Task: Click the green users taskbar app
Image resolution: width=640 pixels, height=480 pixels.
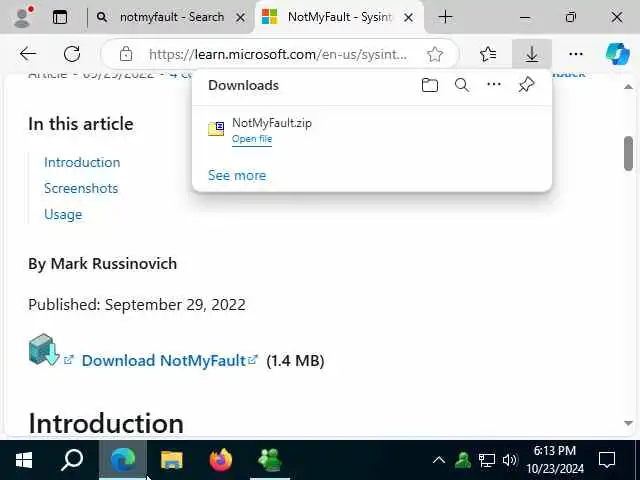Action: click(270, 460)
